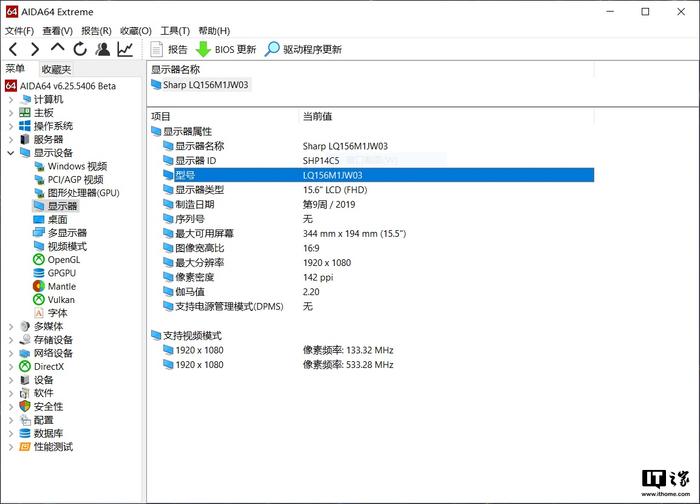Click the GPGPU icon in the tree

point(39,273)
